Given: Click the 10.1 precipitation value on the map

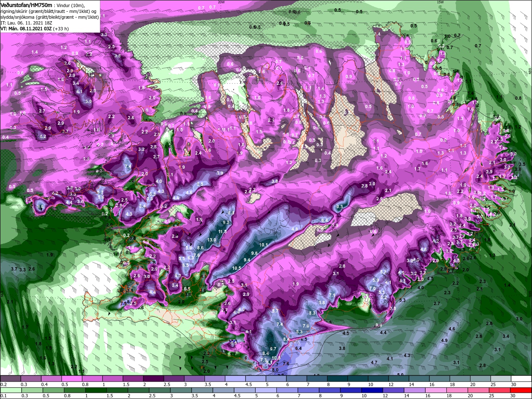Looking at the screenshot, I should [x=264, y=245].
